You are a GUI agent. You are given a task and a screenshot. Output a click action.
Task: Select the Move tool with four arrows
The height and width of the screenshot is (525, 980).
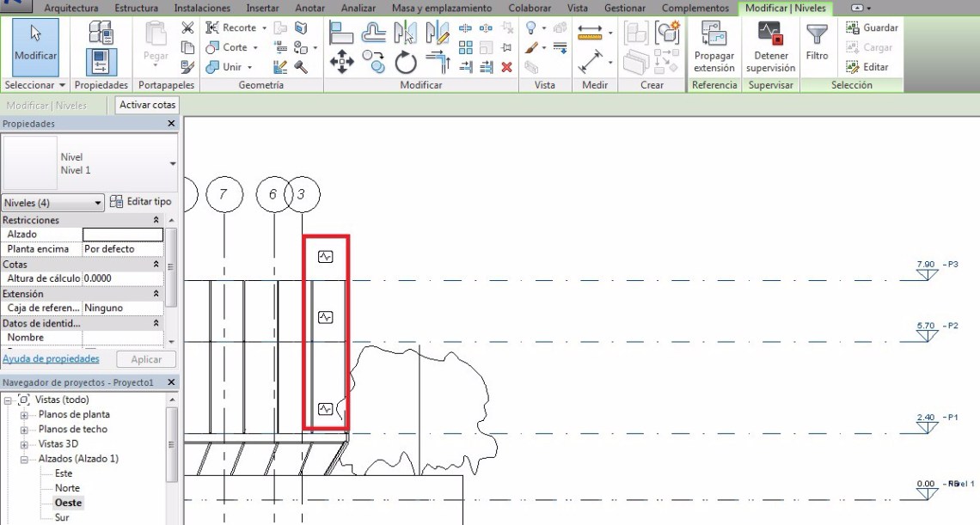342,62
